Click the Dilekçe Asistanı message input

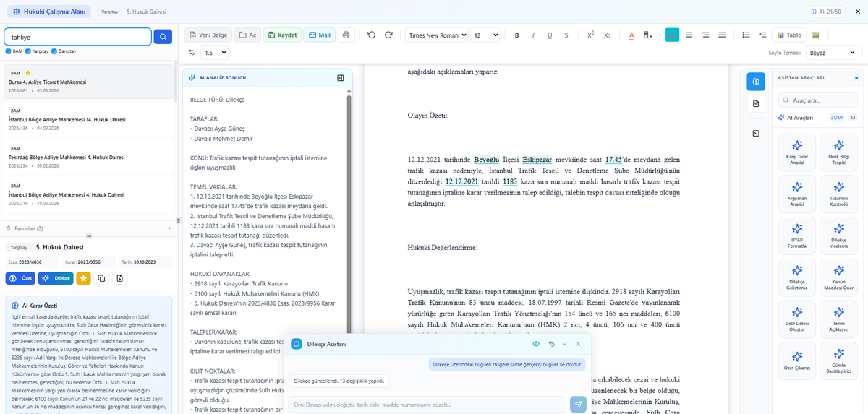[x=427, y=405]
